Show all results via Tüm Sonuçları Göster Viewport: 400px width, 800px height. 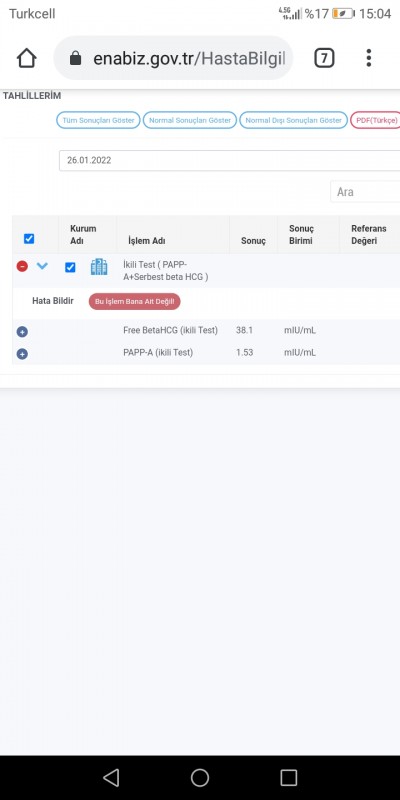pyautogui.click(x=98, y=120)
